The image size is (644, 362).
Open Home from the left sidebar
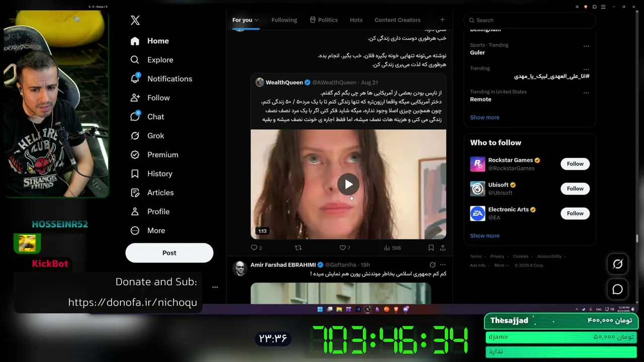click(x=150, y=41)
